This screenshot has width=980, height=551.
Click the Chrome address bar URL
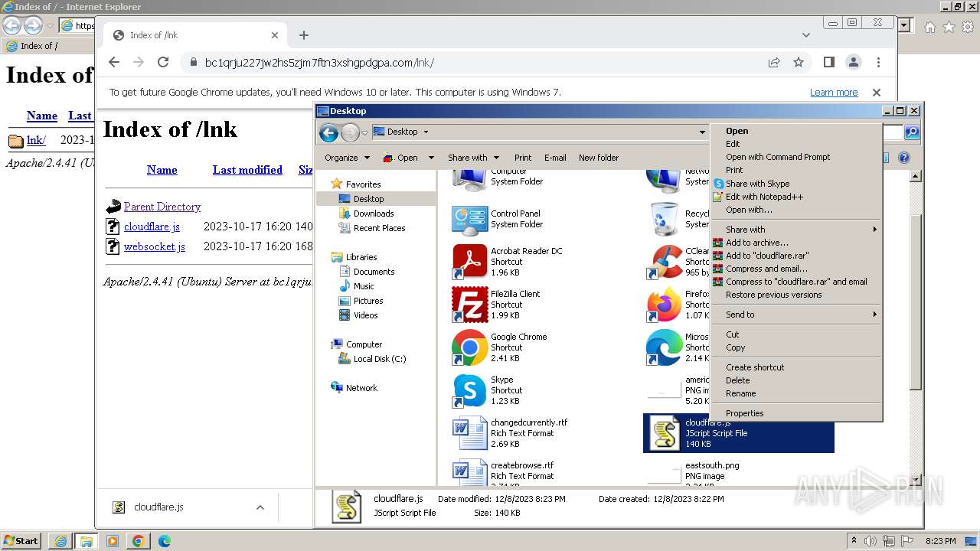coord(319,63)
